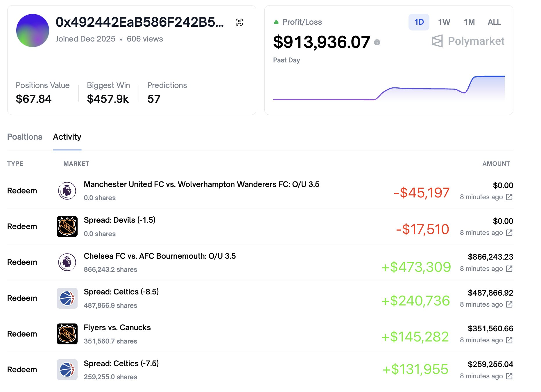Screen dimensions: 541x392
Task: Open external link for Celtics (-7.5) redeem
Action: tap(509, 376)
